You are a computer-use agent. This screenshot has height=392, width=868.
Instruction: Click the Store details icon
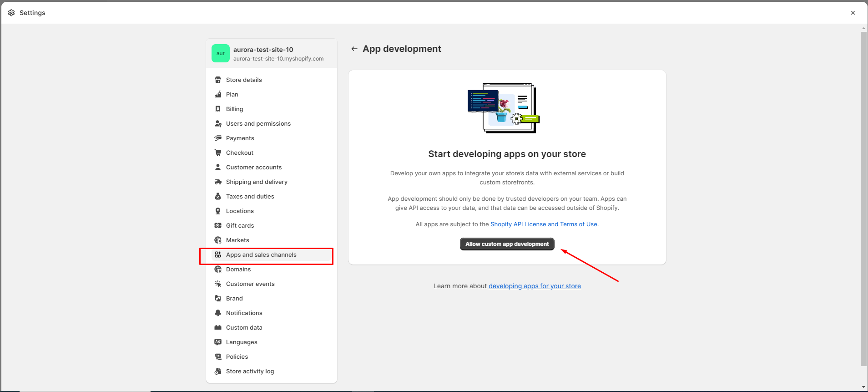pyautogui.click(x=218, y=80)
